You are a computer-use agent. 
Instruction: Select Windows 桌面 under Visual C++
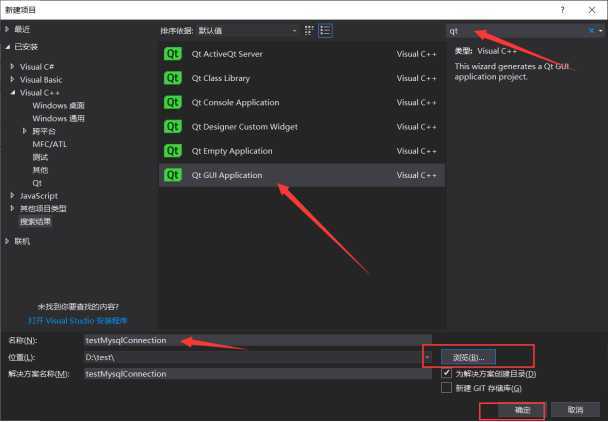coord(59,106)
